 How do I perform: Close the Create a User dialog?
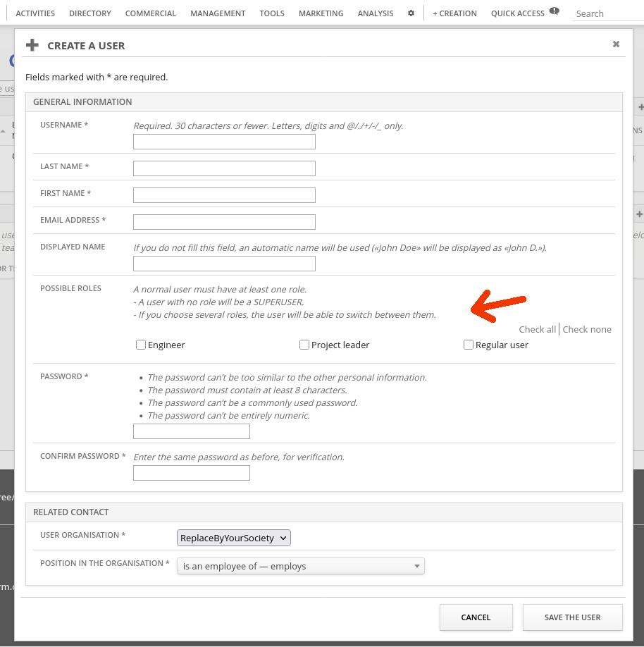[x=616, y=44]
